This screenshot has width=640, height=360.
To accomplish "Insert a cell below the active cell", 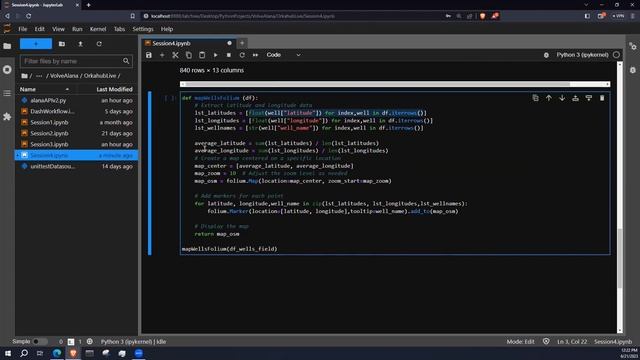I will (589, 98).
